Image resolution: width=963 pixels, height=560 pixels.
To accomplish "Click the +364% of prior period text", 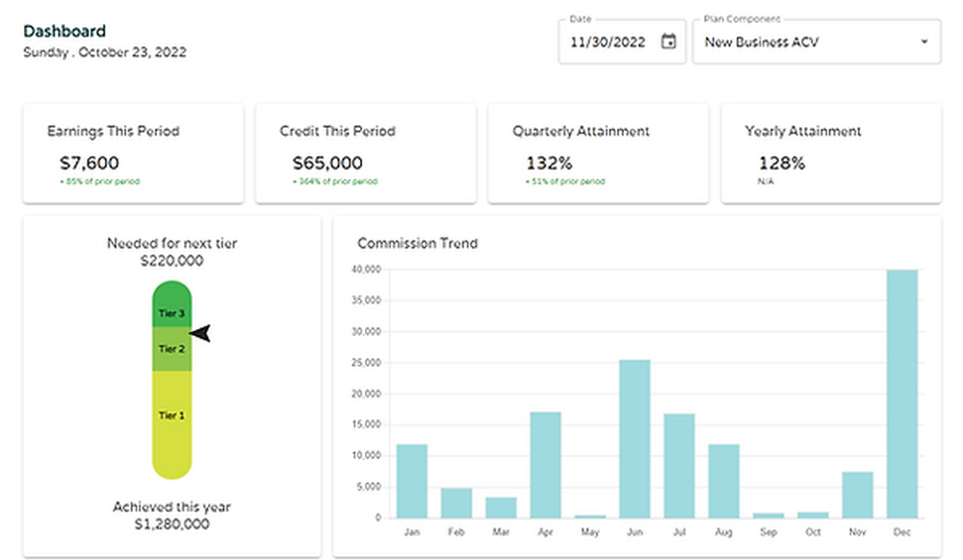I will tap(335, 182).
